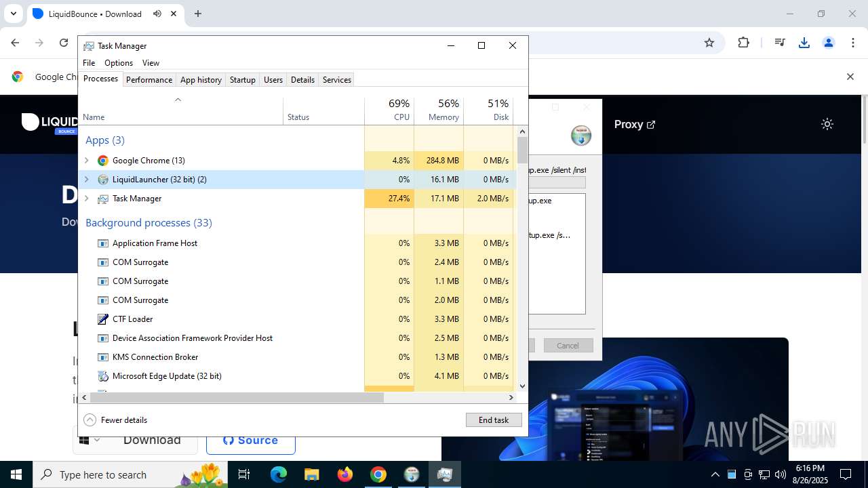Click the Source GitHub button
The width and height of the screenshot is (868, 488).
tap(251, 440)
